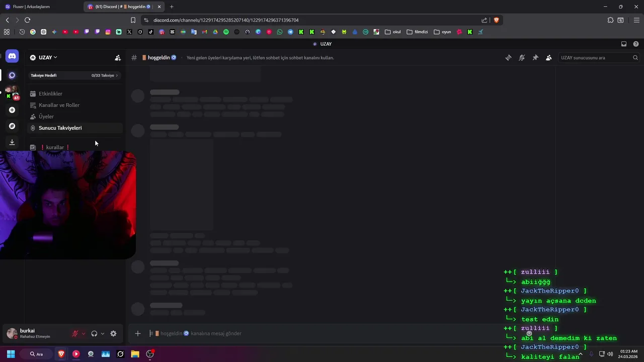Click the share icon in address bar

coord(484,20)
